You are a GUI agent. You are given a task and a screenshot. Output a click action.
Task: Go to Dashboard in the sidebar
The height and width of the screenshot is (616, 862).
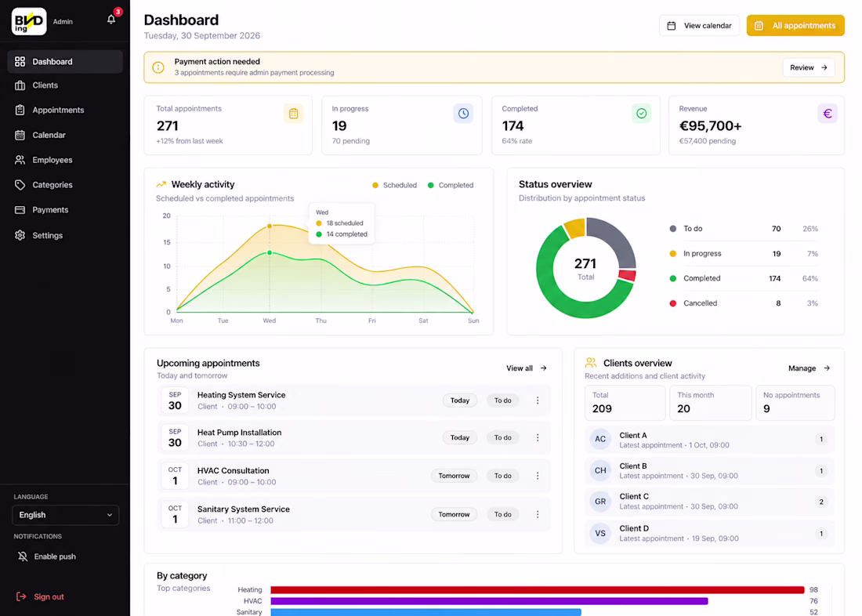click(65, 62)
